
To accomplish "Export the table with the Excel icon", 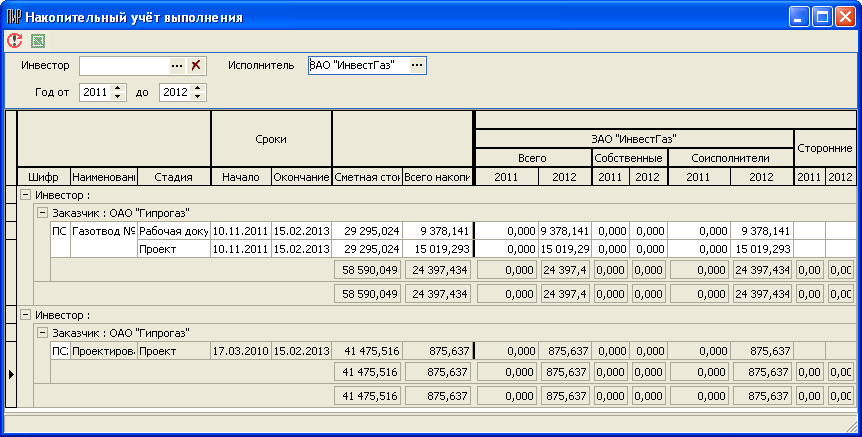I will click(37, 41).
